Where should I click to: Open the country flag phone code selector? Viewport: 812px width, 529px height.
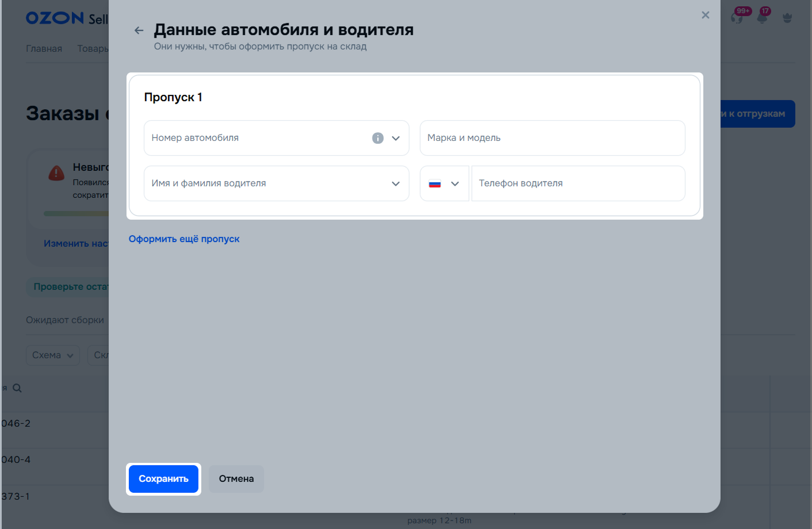click(x=444, y=183)
